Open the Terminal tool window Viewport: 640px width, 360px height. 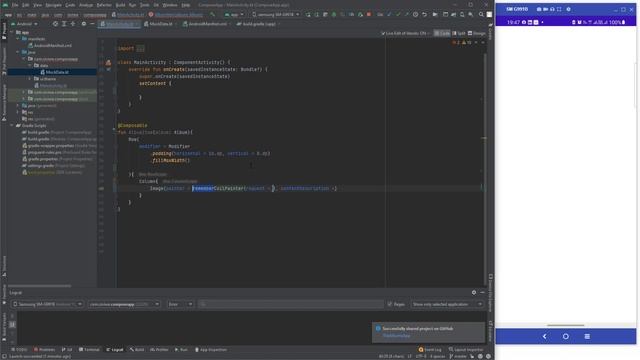[x=89, y=350]
